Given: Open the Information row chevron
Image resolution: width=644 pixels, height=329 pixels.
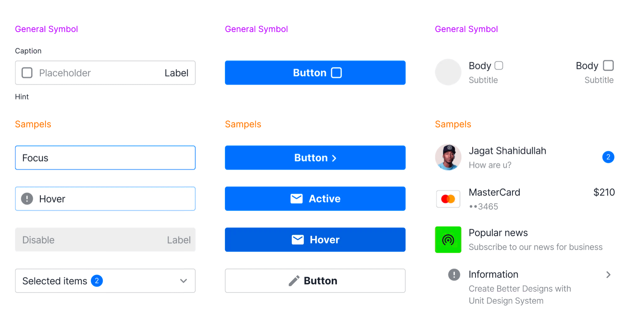Looking at the screenshot, I should click(608, 275).
